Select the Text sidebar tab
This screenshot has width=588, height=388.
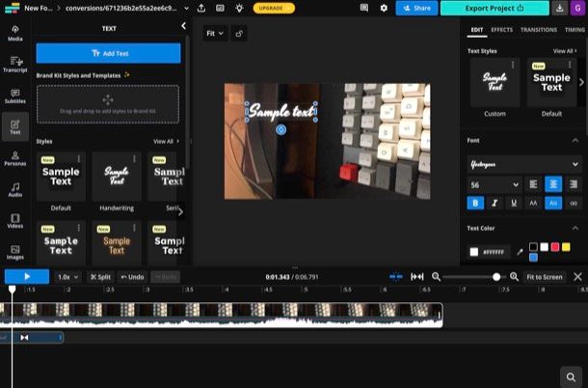click(x=15, y=127)
